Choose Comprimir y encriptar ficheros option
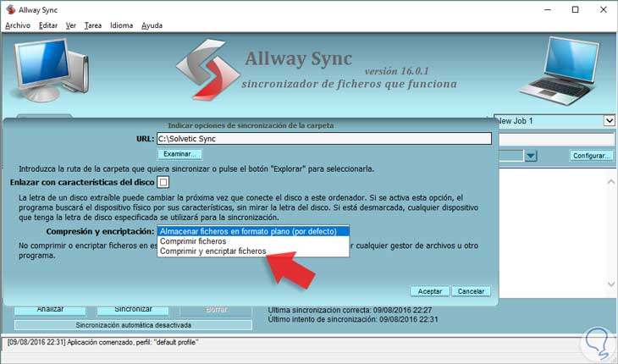The image size is (618, 364). point(253,251)
